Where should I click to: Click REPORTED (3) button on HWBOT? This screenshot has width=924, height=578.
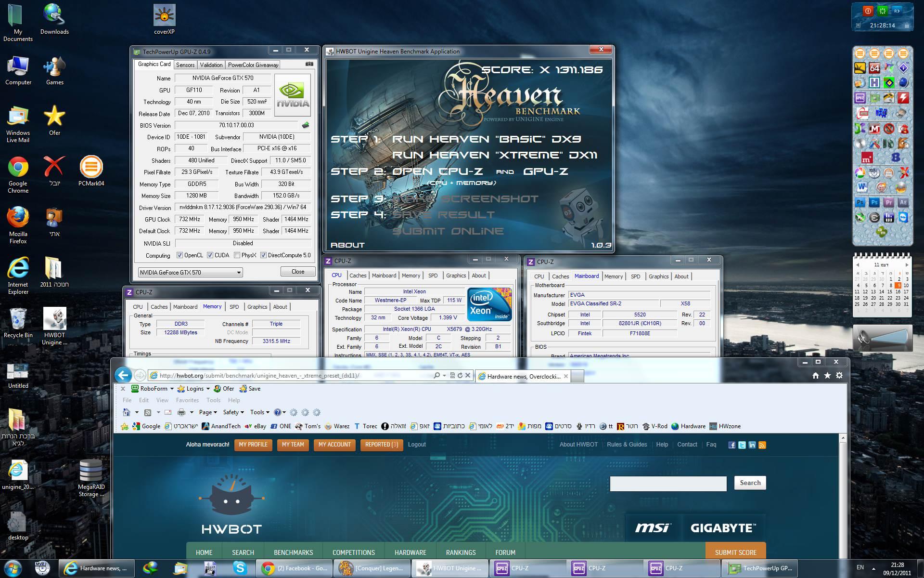(x=381, y=445)
